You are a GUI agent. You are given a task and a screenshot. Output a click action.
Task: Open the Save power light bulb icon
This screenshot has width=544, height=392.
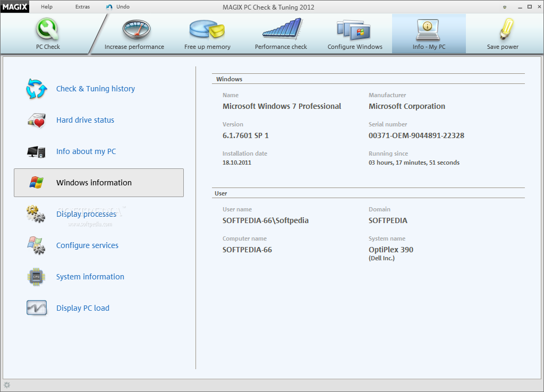(506, 29)
